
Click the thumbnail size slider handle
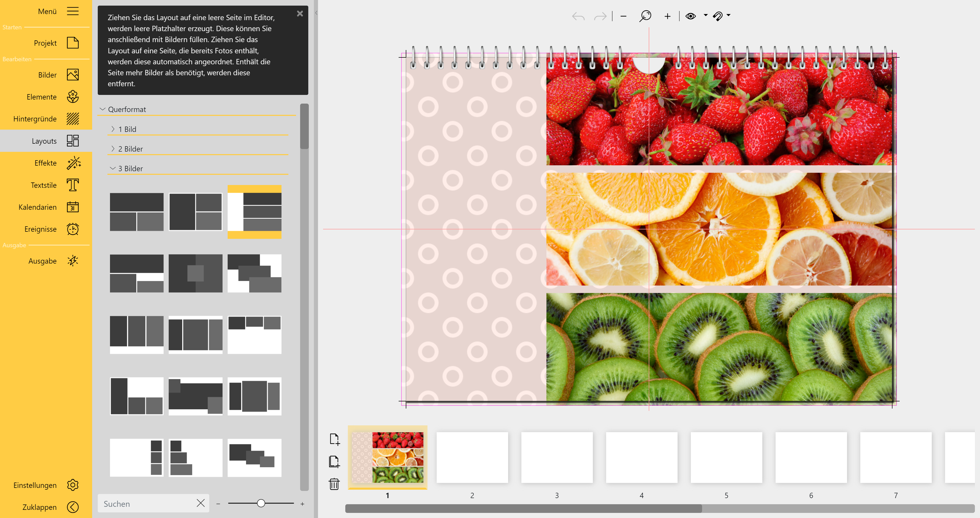(261, 503)
